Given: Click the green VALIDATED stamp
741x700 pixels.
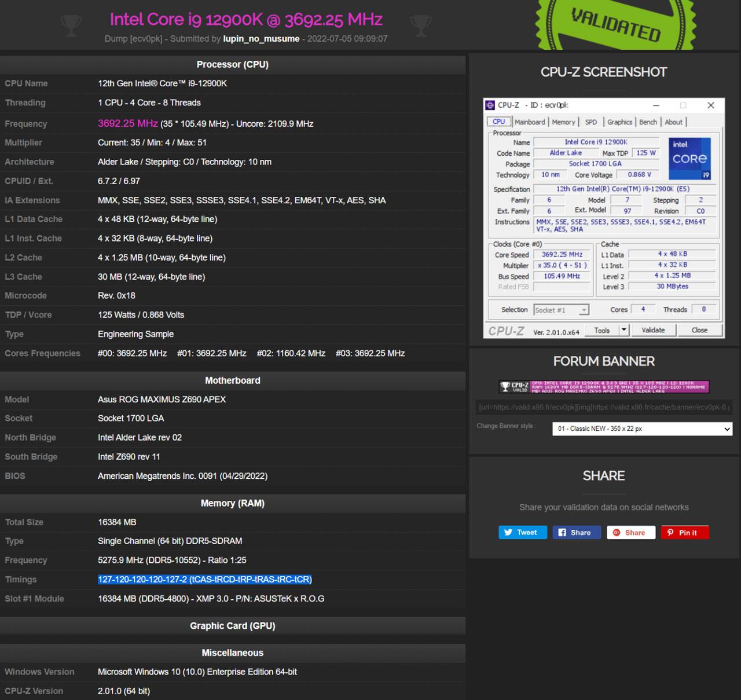Looking at the screenshot, I should 615,24.
